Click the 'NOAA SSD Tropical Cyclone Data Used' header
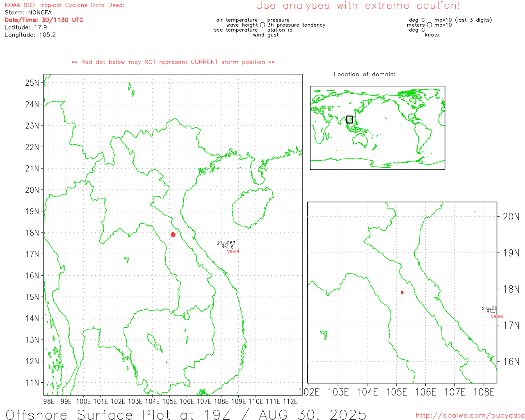525x420 pixels. pos(64,5)
